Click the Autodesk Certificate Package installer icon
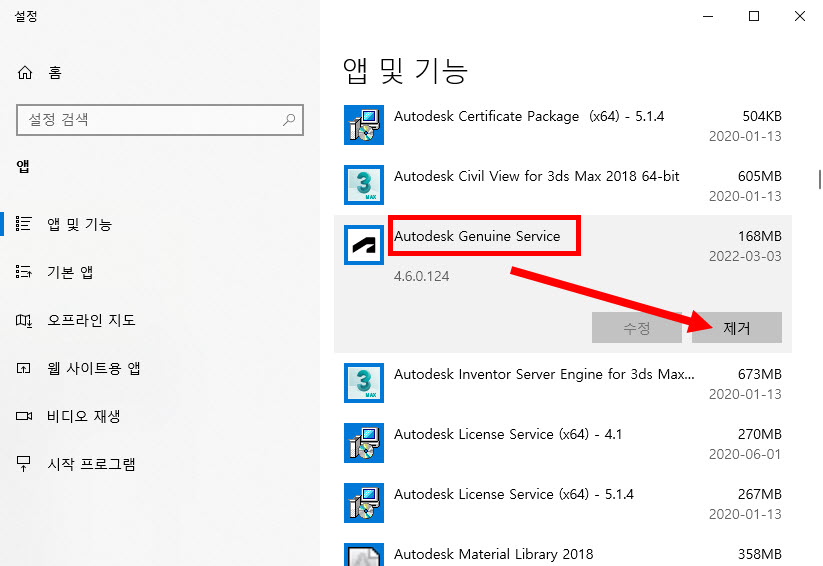This screenshot has width=823, height=566. tap(364, 125)
